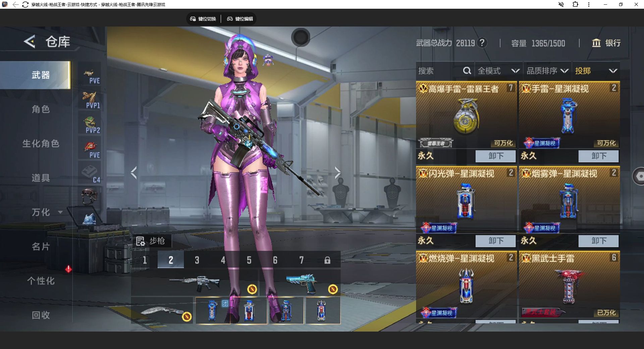Open the 全模式 mode filter dropdown

click(498, 71)
